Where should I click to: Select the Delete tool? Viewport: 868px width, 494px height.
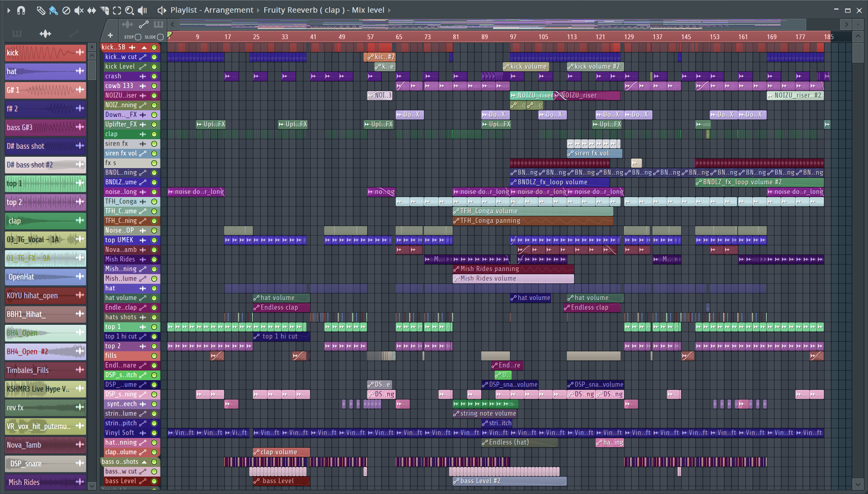point(66,11)
